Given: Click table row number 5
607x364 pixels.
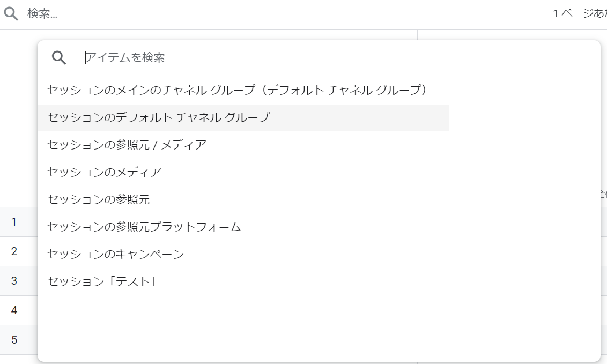Looking at the screenshot, I should pyautogui.click(x=14, y=339).
